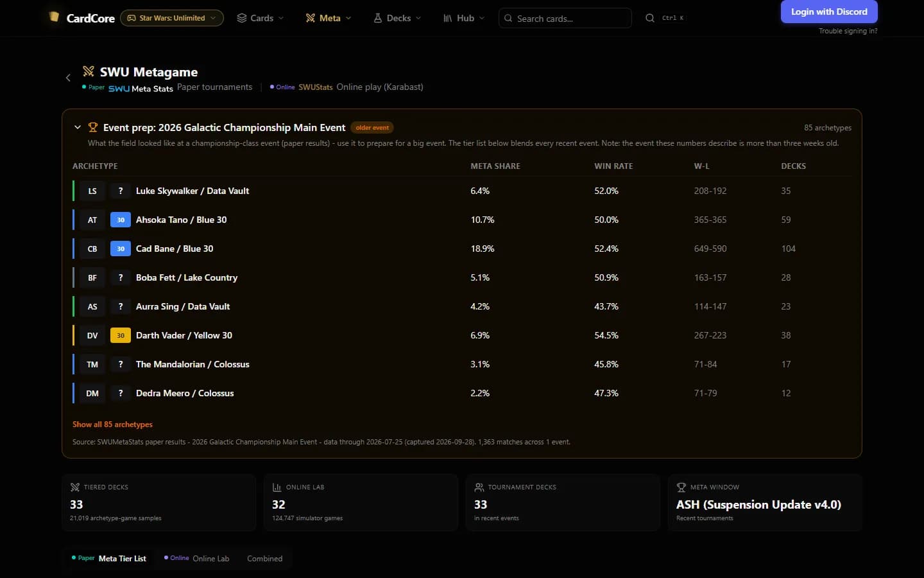This screenshot has width=924, height=578.
Task: Click the 54.5% win rate value
Action: [x=606, y=335]
